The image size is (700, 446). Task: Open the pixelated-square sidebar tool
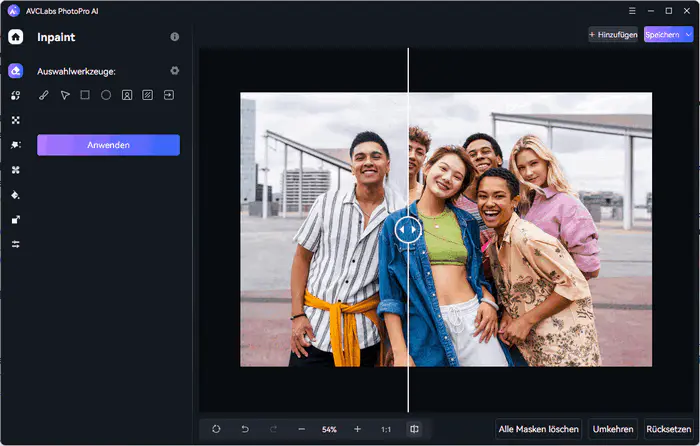point(16,120)
